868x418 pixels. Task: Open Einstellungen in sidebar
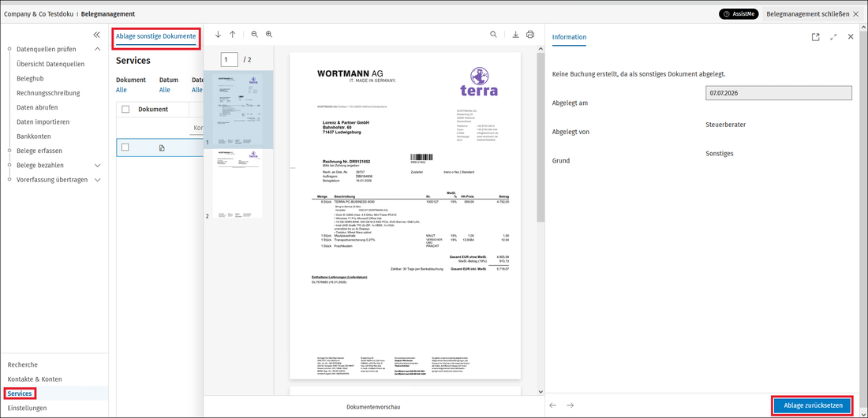point(27,408)
